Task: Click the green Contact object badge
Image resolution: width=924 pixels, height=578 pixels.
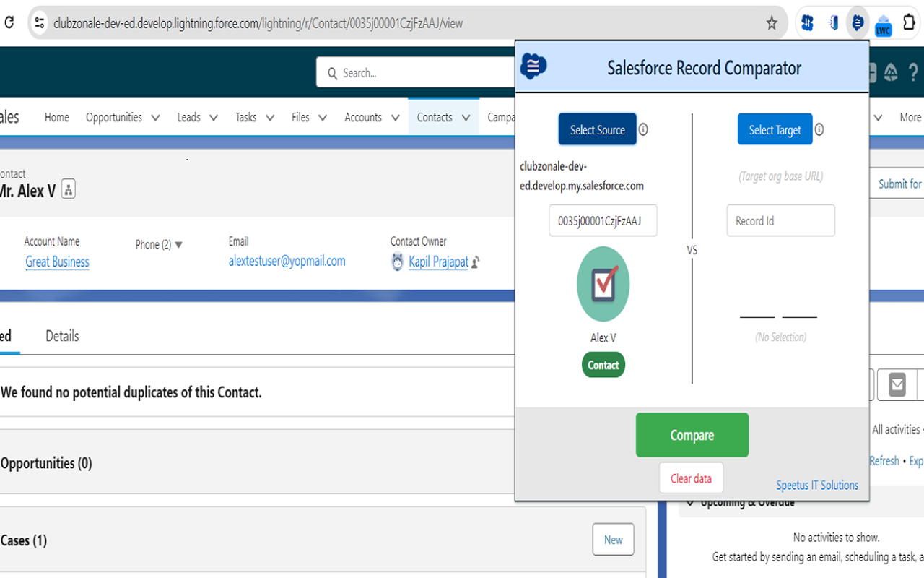Action: [603, 365]
